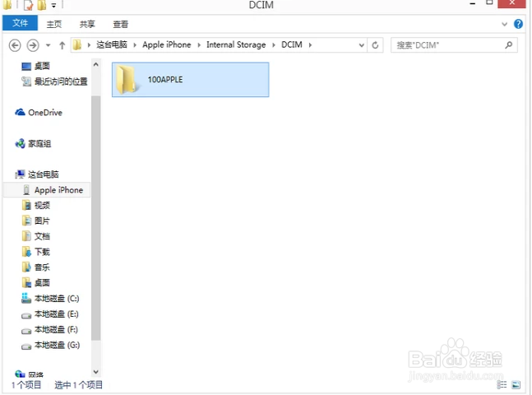Click the blue 桌面 monitor icon
This screenshot has width=532, height=395.
[26, 66]
